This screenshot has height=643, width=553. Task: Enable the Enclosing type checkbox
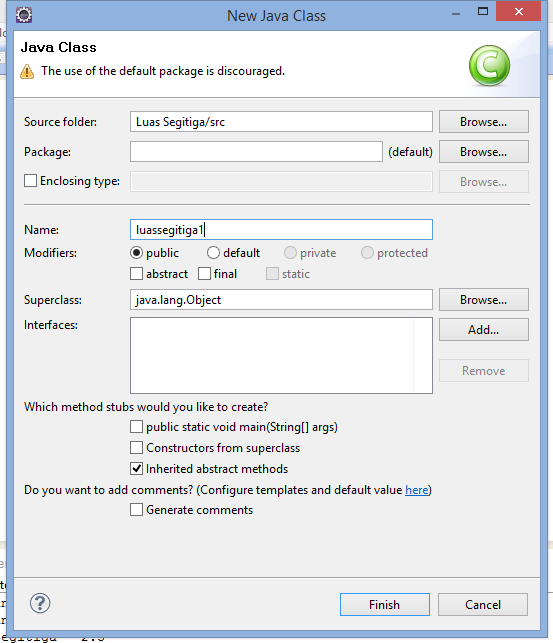click(30, 181)
